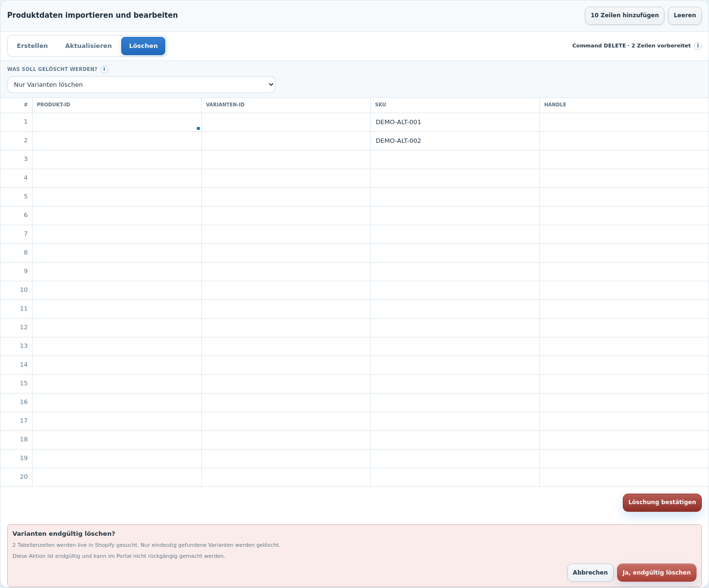Select the SKU cell containing DEMO-ALT-001
Viewport: 709px width, 588px height.
coord(455,122)
